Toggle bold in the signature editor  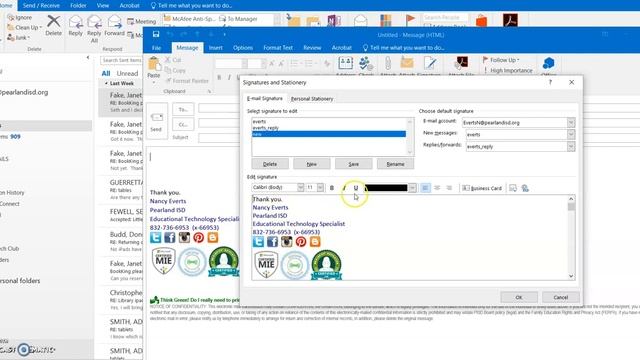[x=331, y=188]
